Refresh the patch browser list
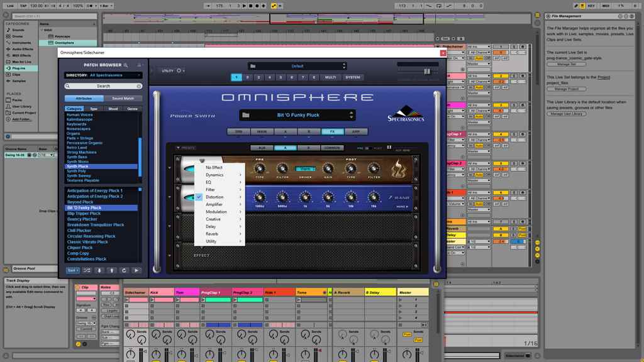The image size is (644, 362). [124, 270]
